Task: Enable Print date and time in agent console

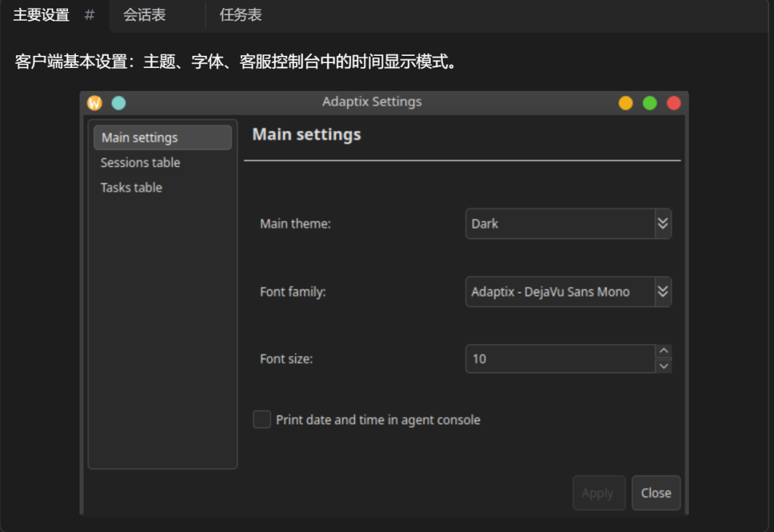Action: [x=262, y=420]
